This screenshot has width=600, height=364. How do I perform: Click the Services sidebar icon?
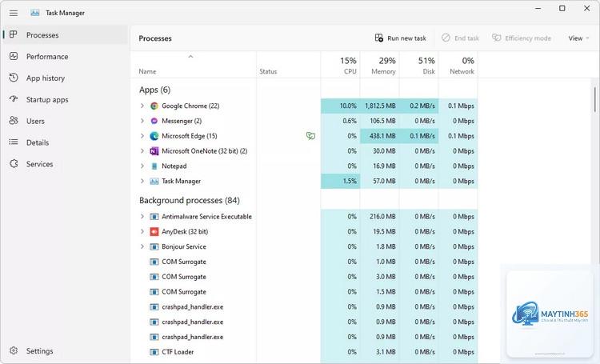click(x=14, y=164)
